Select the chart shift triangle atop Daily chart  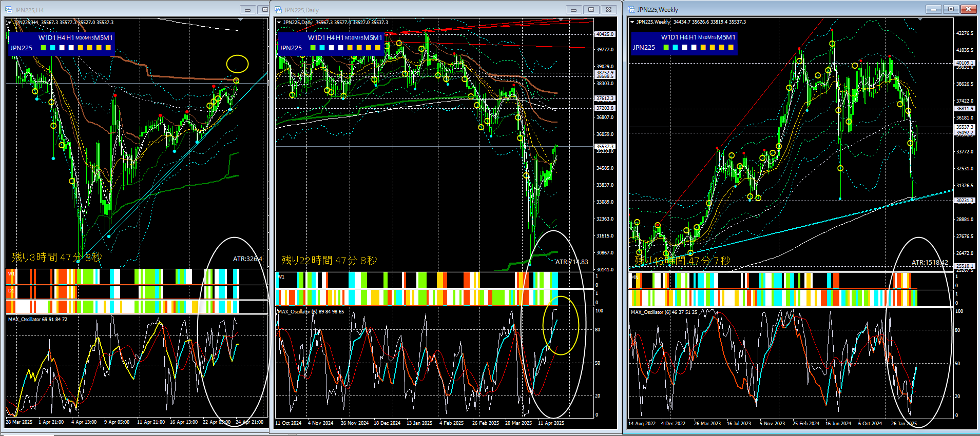[x=561, y=19]
